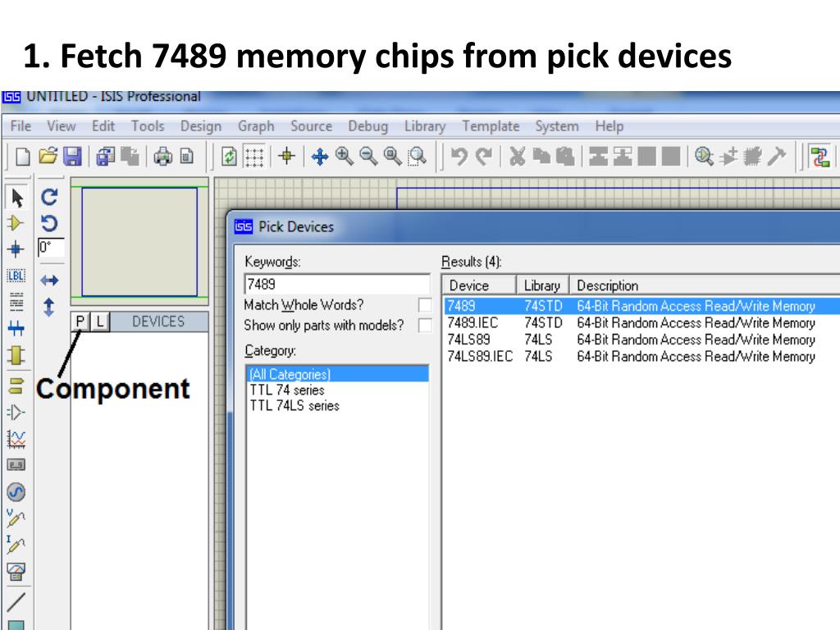Click the vertical mirror arrow icon
This screenshot has width=840, height=630.
point(48,307)
